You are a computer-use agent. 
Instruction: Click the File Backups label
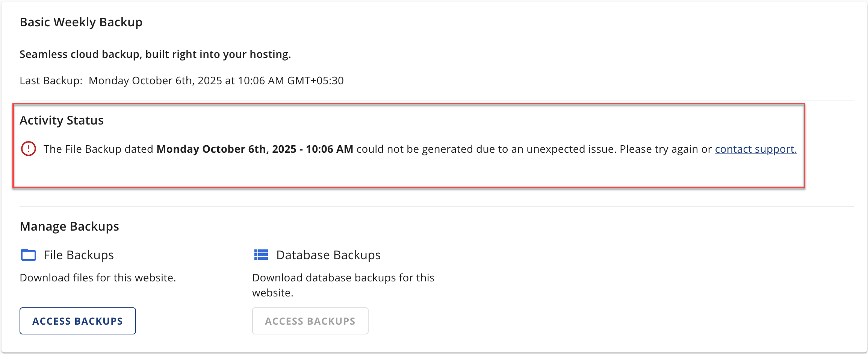(x=79, y=255)
